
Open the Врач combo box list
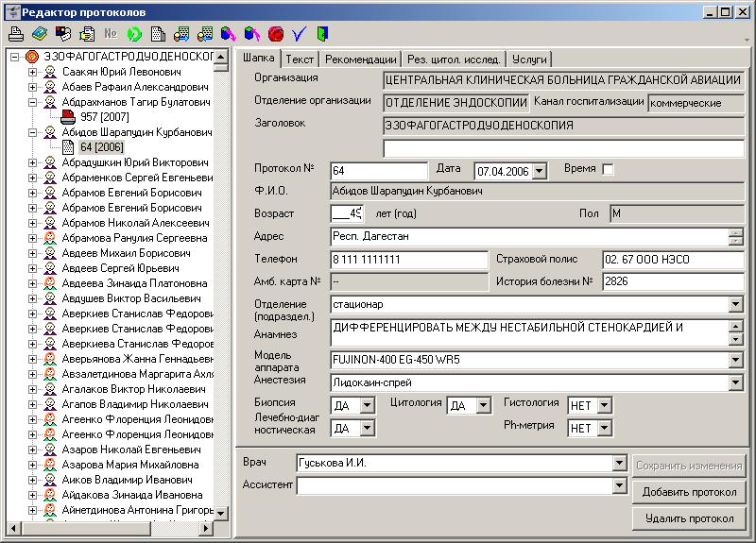pos(620,464)
